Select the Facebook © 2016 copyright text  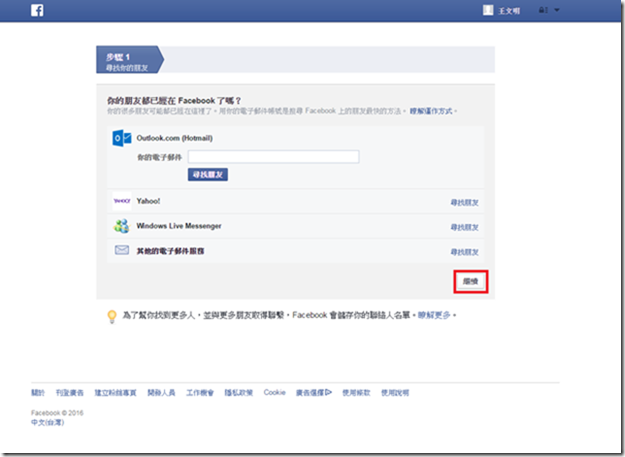[x=57, y=413]
